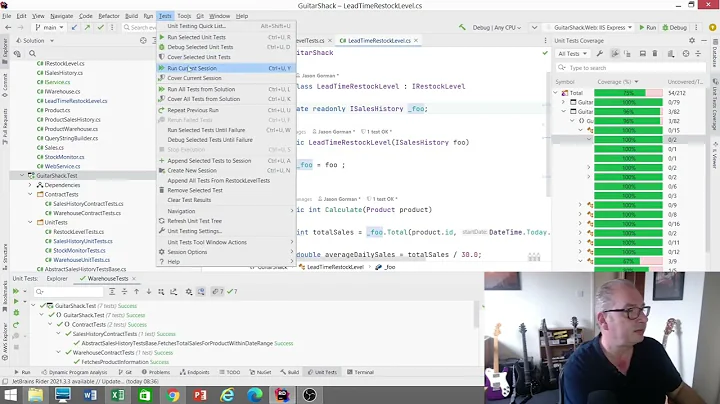The width and height of the screenshot is (720, 404).
Task: Click the coverage Type to search field
Action: 630,68
